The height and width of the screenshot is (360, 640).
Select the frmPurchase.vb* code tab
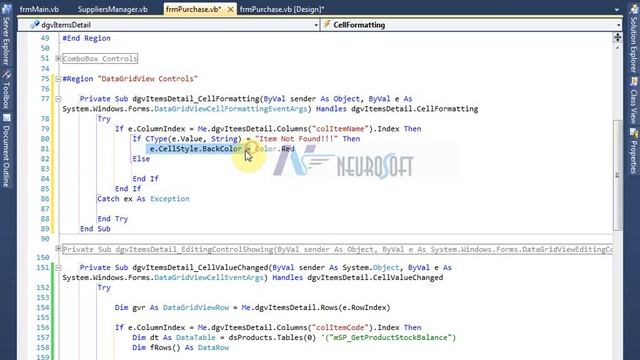193,9
